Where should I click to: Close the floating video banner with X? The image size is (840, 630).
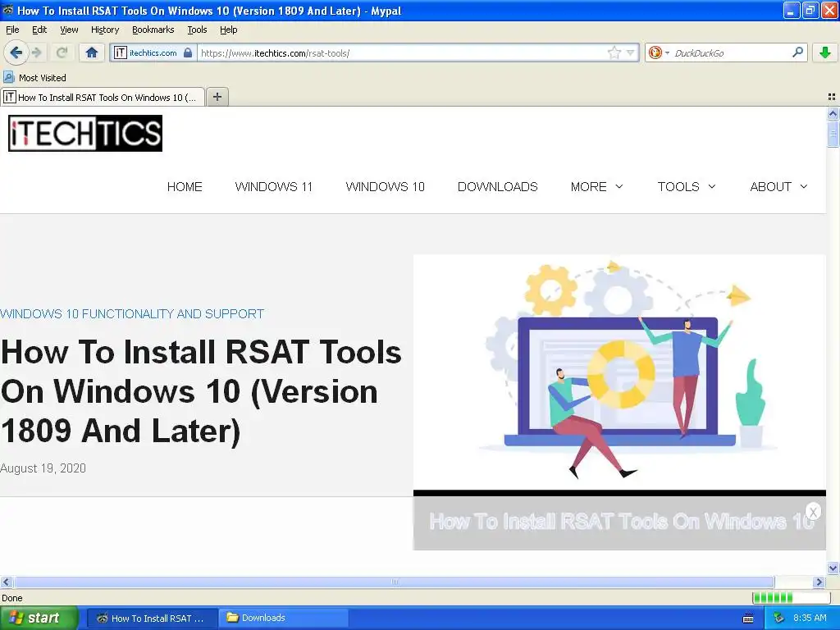click(813, 512)
